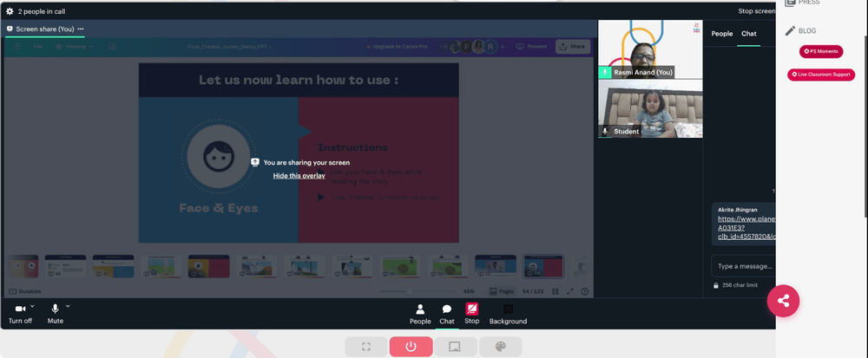Click Canva Share button

[573, 47]
